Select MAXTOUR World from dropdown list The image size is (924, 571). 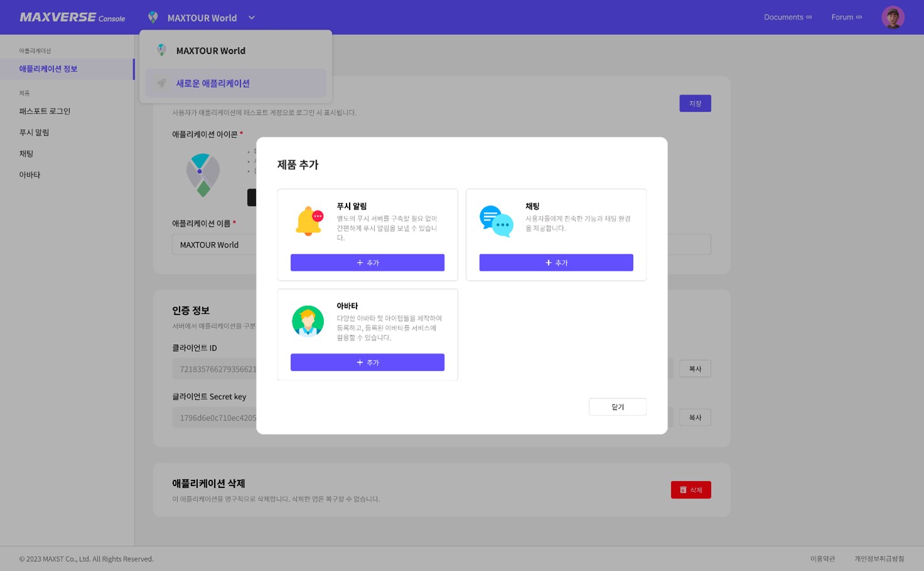pyautogui.click(x=210, y=51)
